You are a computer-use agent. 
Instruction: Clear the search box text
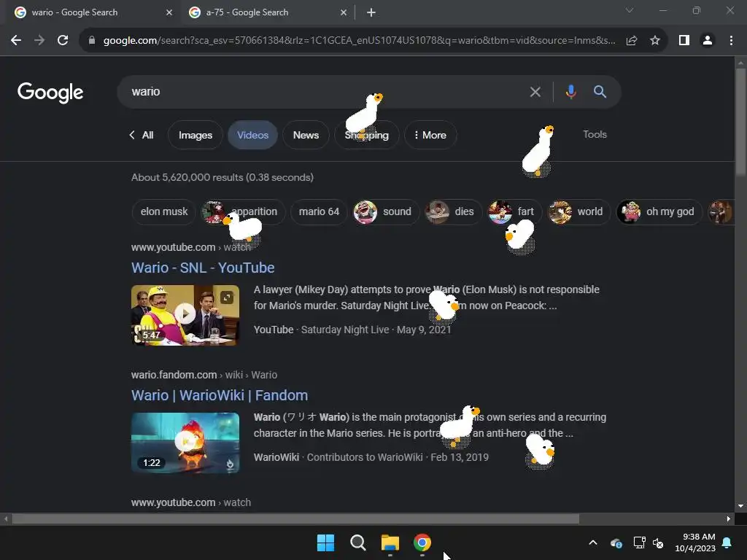(x=535, y=91)
